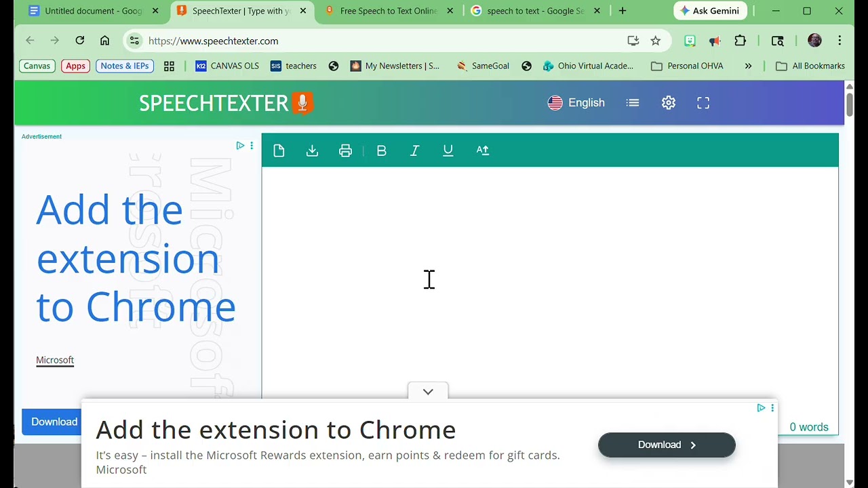This screenshot has height=488, width=868.
Task: Enter fullscreen mode in SpeechTexter
Action: click(x=703, y=103)
